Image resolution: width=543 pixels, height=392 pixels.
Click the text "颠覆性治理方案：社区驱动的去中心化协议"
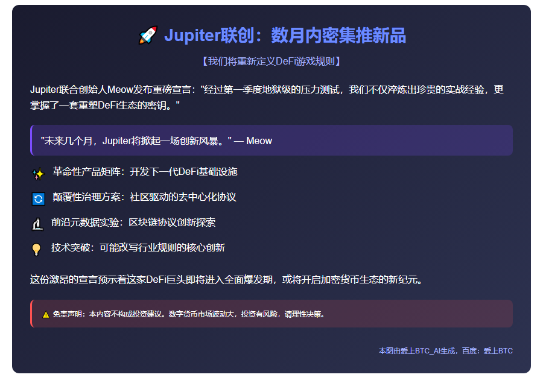(144, 197)
